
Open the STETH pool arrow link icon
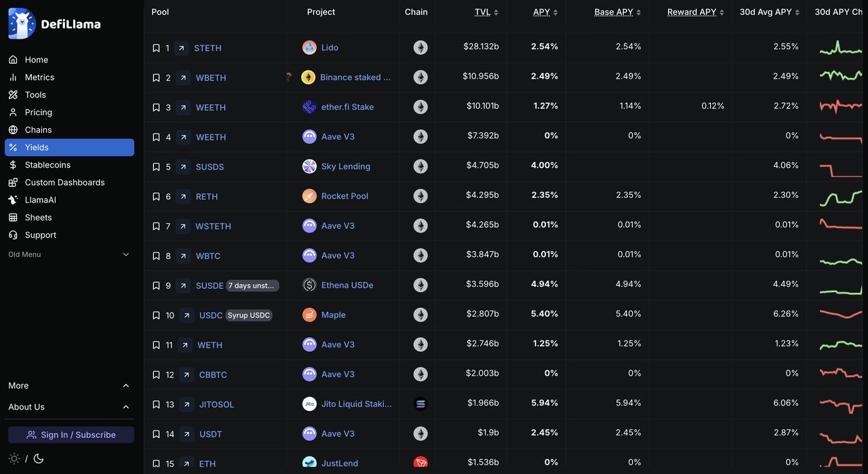(x=182, y=48)
